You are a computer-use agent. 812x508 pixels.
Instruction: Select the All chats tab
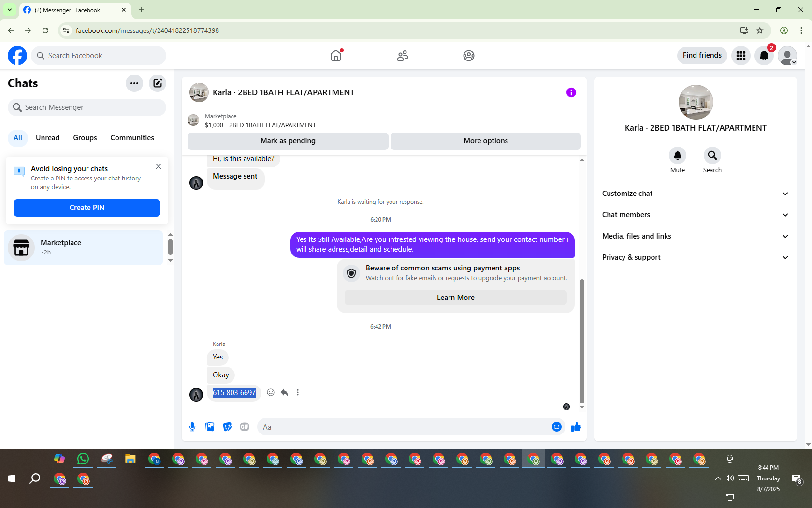[18, 138]
